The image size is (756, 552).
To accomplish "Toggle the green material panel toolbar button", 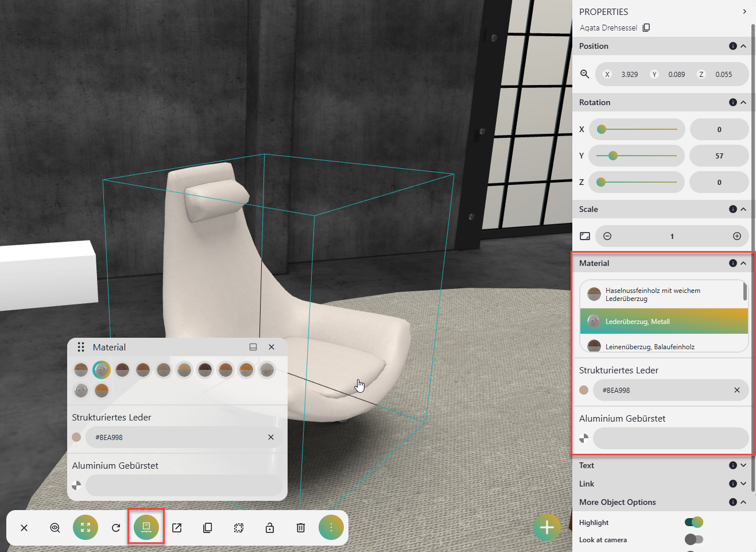I will 146,527.
